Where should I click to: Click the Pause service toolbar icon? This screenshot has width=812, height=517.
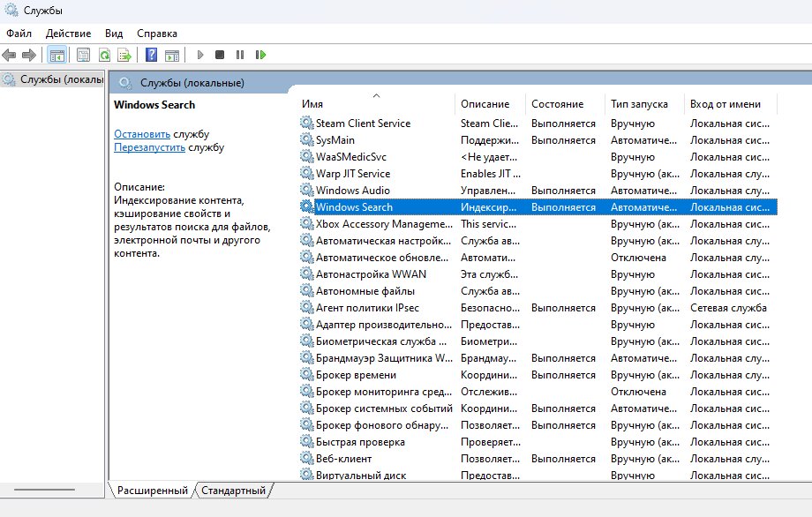tap(240, 55)
